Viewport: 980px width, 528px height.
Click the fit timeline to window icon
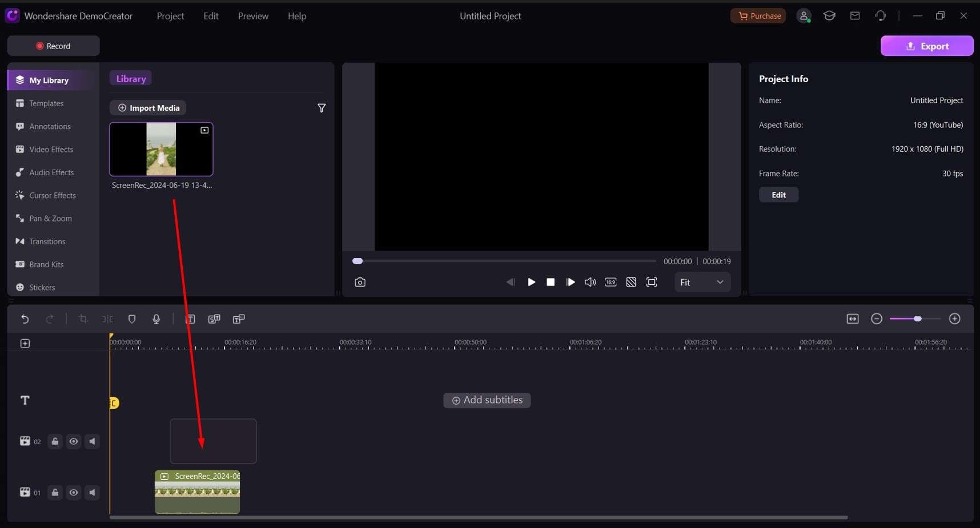(853, 319)
